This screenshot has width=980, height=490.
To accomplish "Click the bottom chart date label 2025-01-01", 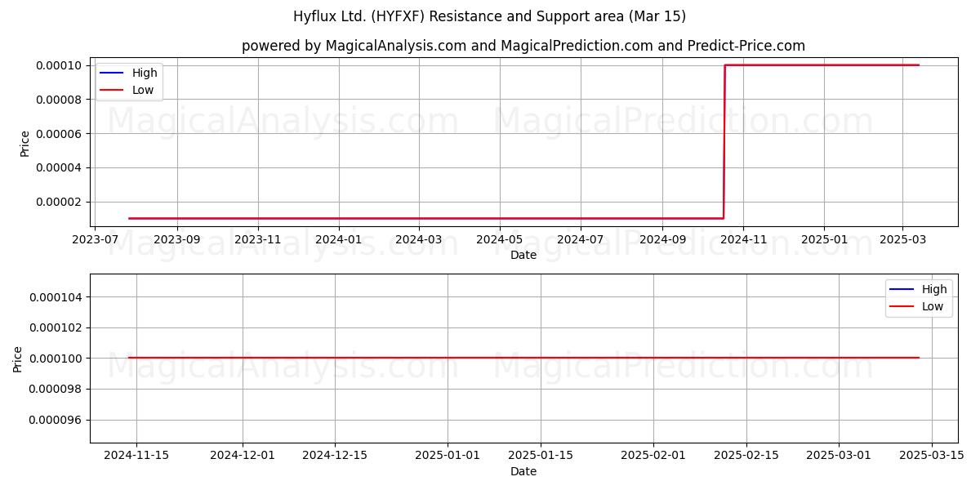I will point(448,456).
